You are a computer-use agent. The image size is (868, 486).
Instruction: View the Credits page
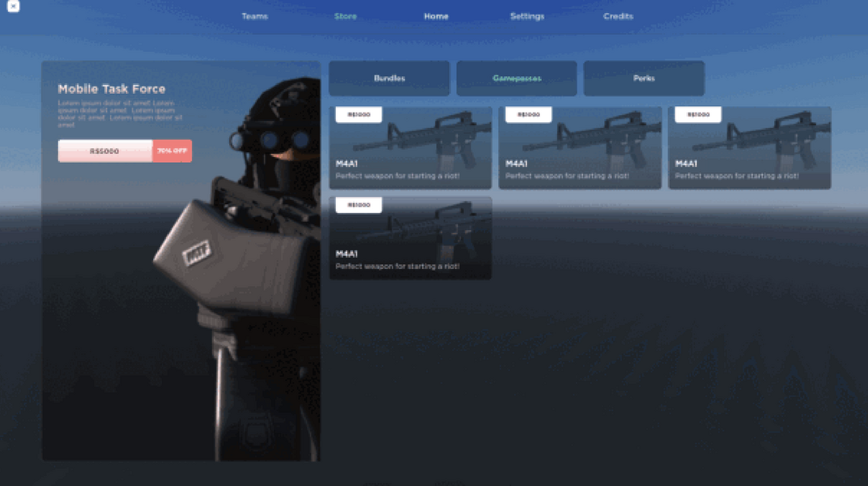point(618,16)
